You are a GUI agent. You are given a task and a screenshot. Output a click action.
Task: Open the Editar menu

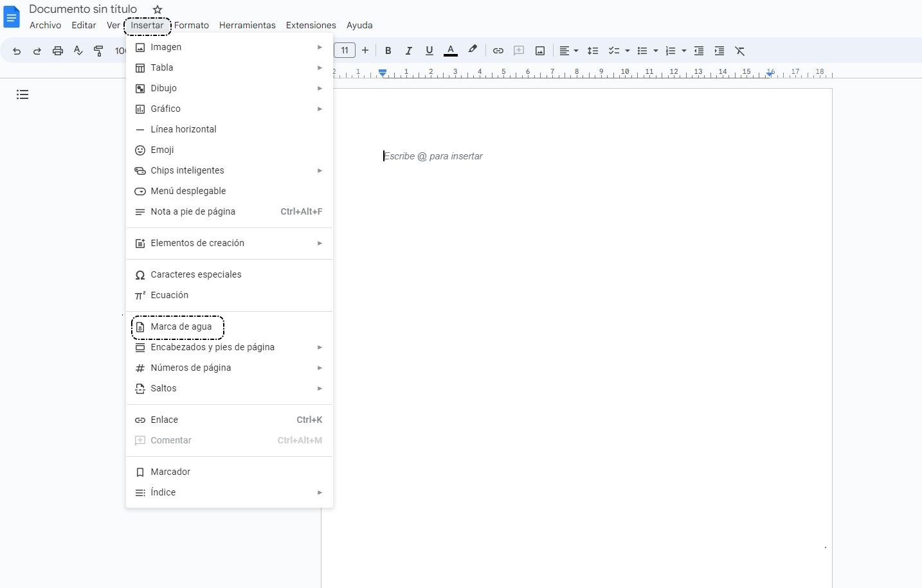click(84, 25)
